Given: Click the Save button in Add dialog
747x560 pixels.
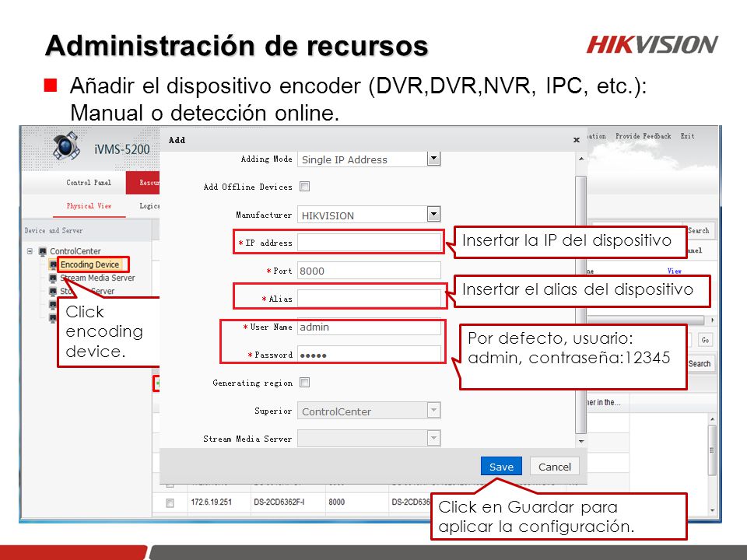Looking at the screenshot, I should 501,467.
